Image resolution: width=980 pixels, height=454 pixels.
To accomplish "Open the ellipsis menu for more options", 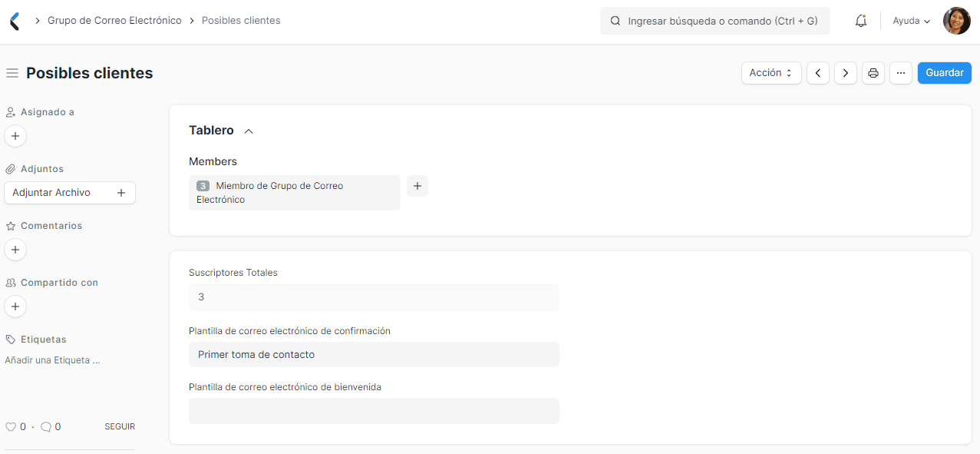I will click(x=900, y=72).
